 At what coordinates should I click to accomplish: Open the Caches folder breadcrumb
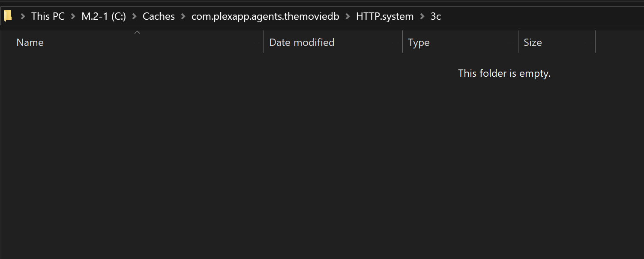[159, 17]
